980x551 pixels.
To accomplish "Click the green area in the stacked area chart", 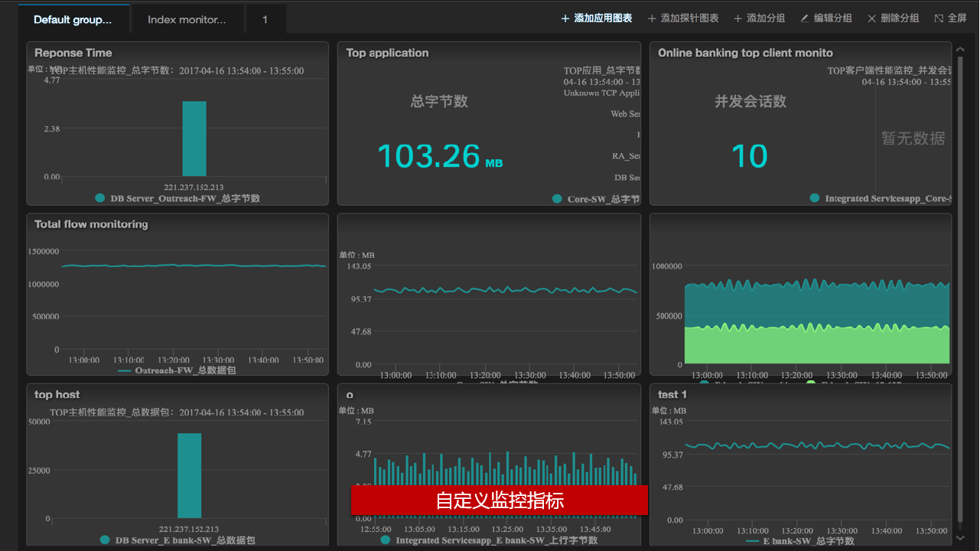I will coord(816,344).
